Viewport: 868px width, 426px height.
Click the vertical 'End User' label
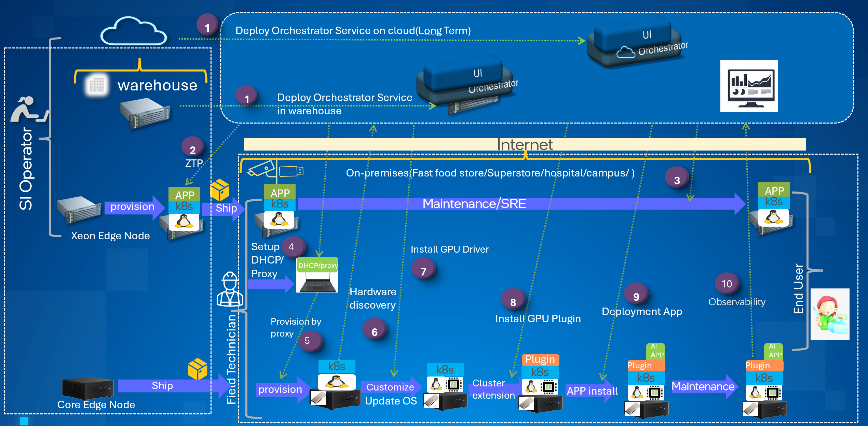798,288
